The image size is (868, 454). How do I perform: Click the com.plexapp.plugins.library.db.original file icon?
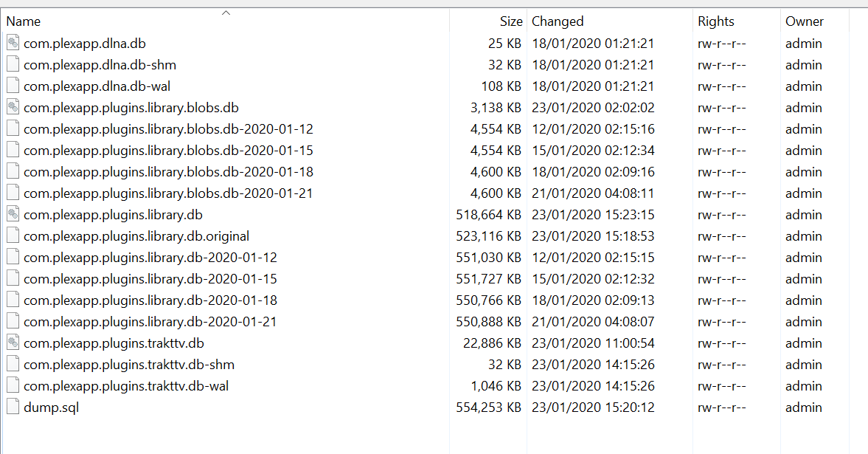[13, 236]
